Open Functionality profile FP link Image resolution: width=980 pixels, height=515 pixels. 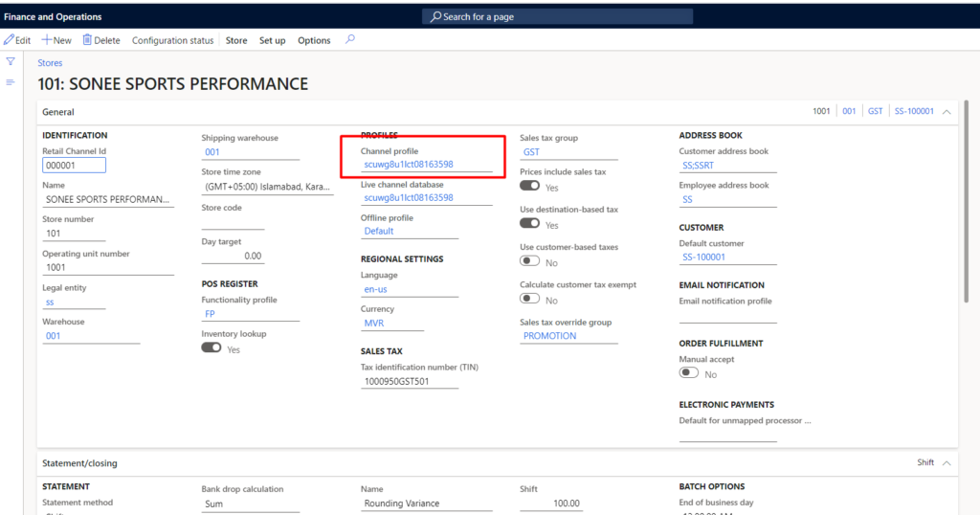click(210, 314)
